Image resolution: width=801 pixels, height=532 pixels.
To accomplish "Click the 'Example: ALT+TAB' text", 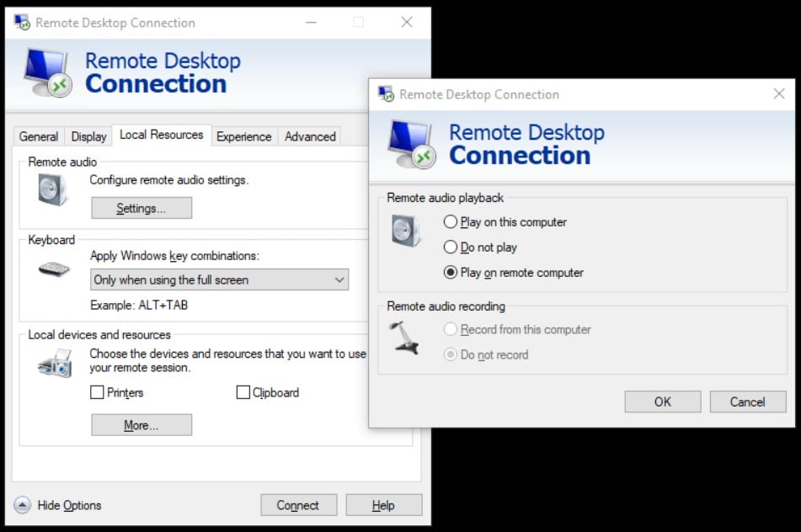I will tap(139, 306).
